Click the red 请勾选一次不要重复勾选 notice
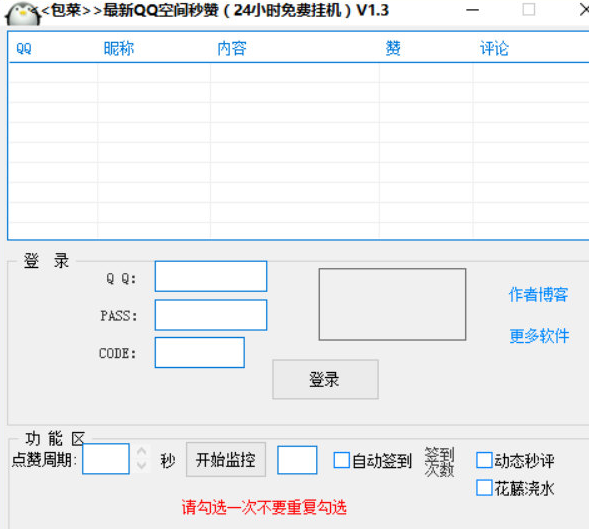 pos(264,508)
